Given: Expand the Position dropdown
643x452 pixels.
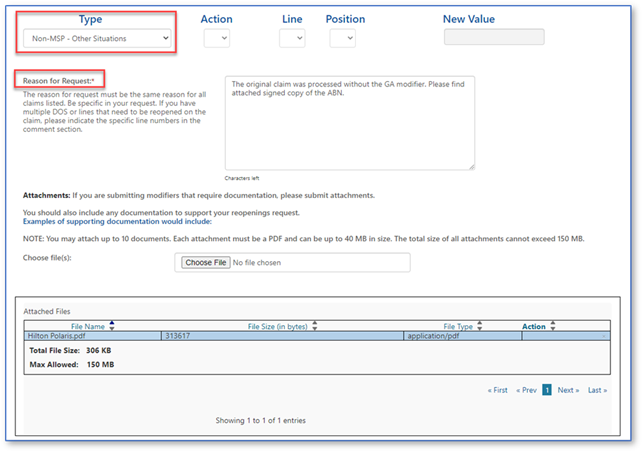Looking at the screenshot, I should click(342, 38).
